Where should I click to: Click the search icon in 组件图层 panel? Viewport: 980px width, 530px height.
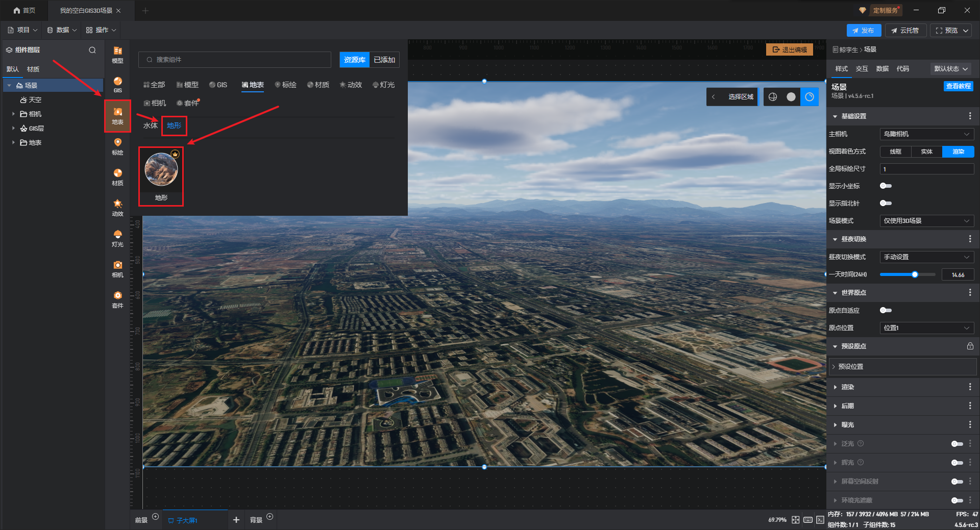92,50
